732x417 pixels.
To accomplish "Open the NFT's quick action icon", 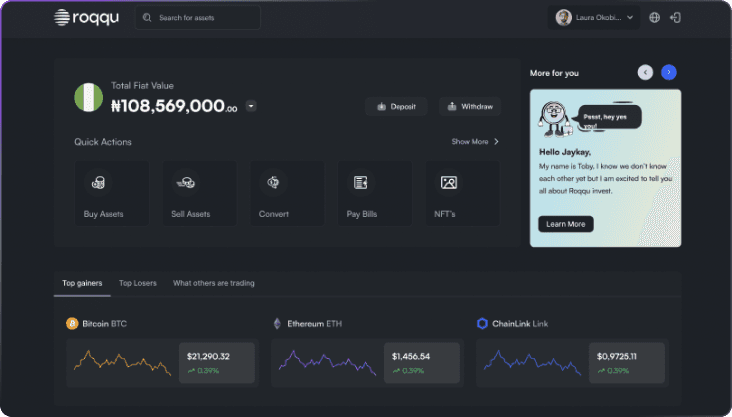I will (448, 183).
